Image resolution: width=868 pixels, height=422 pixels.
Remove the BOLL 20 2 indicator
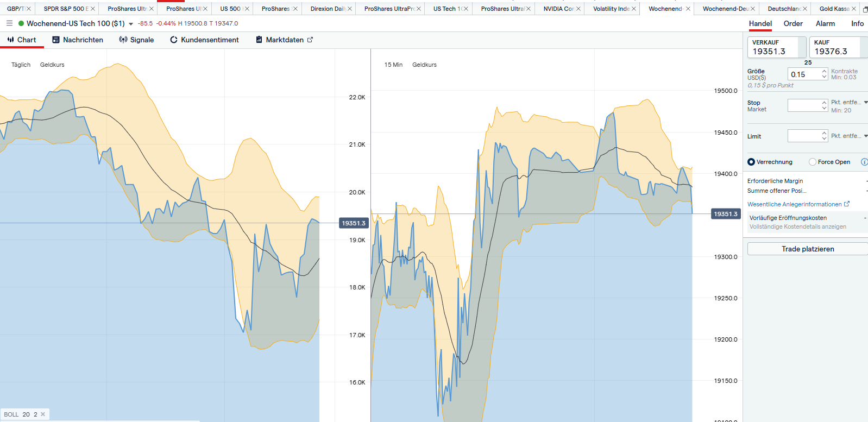43,414
